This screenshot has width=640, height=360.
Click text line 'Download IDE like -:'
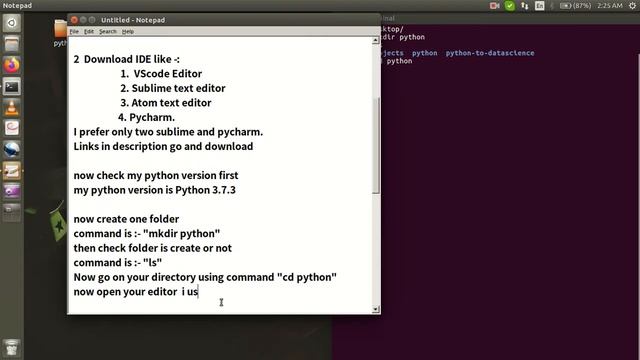click(x=131, y=59)
